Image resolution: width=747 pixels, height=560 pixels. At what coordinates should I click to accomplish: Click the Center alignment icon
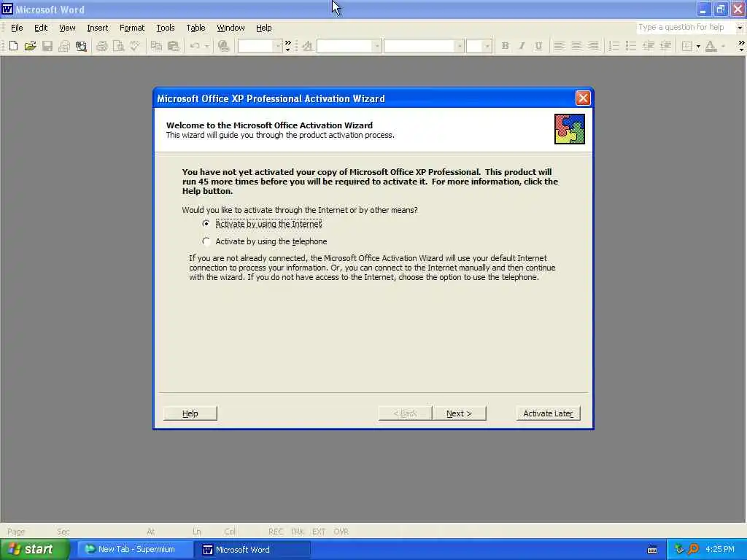coord(576,46)
